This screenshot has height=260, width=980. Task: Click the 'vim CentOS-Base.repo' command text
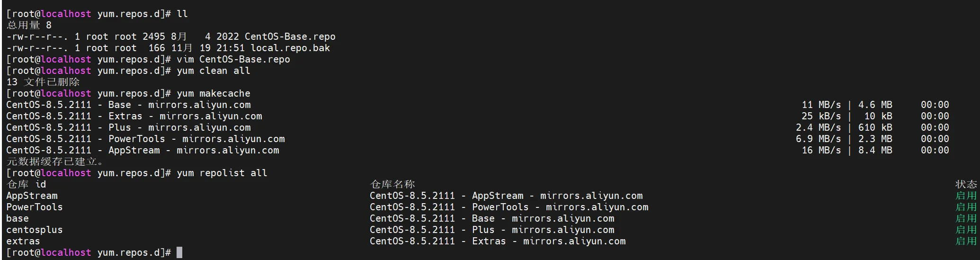click(233, 59)
